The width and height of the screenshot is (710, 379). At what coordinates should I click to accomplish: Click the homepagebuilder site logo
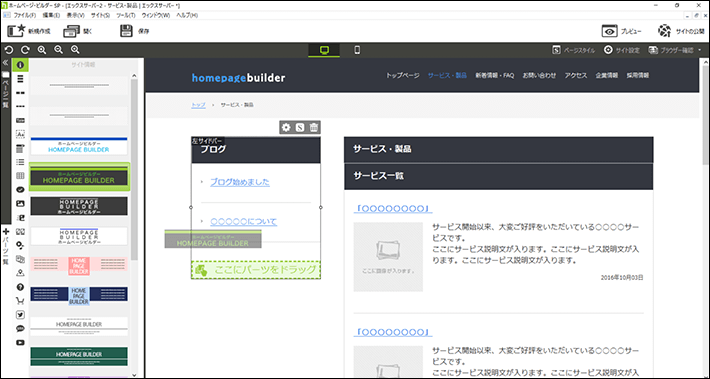click(x=239, y=78)
